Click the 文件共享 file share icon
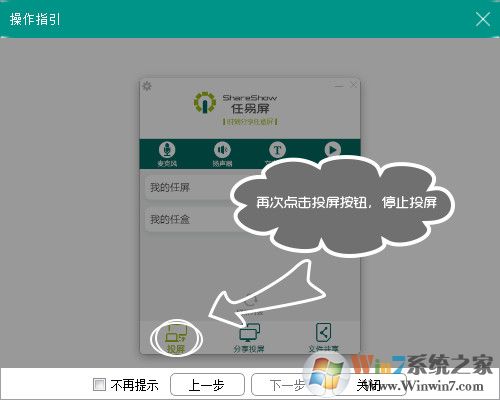500x400 pixels. (323, 337)
